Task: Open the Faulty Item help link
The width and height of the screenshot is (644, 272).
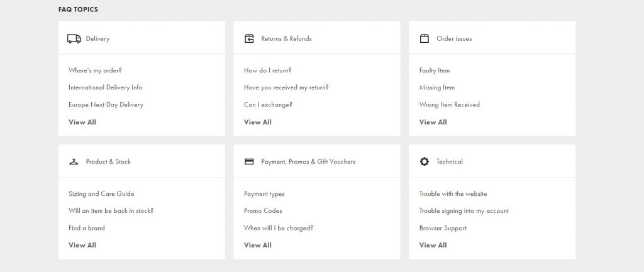Action: coord(435,71)
